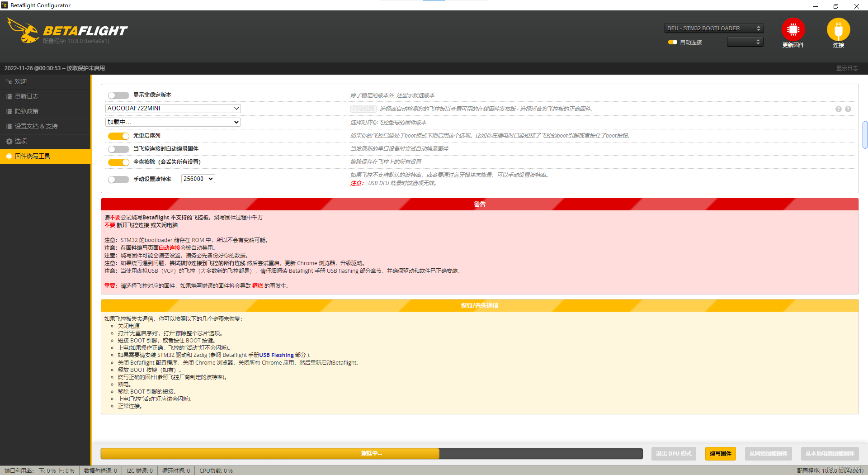This screenshot has width=868, height=475.
Task: Open Documentation & Support (设置文档 & 支持) tab
Action: point(45,126)
